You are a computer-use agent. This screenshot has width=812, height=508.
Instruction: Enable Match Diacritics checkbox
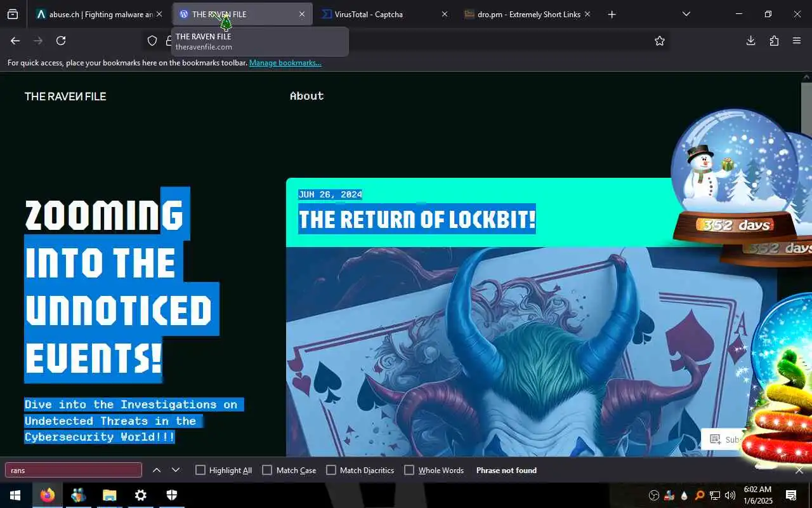pos(331,470)
